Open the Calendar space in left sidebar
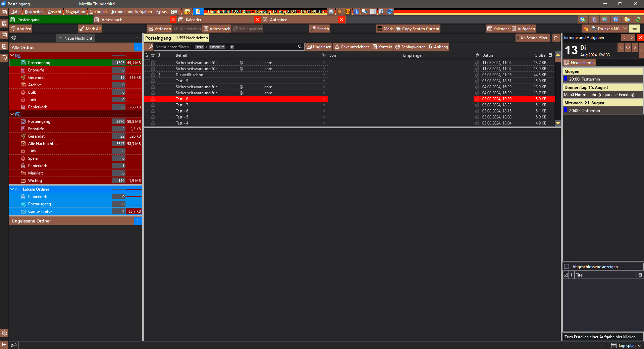Screen dimensions: 644x349 pos(4,35)
